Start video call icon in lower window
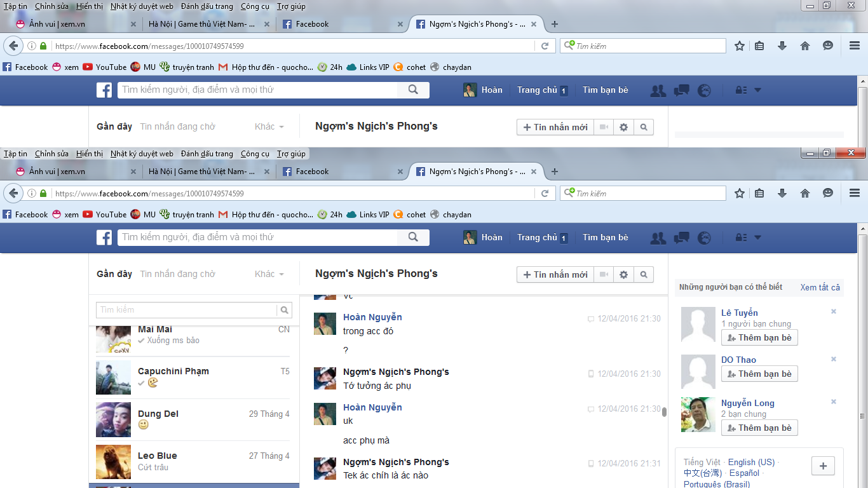 click(604, 274)
